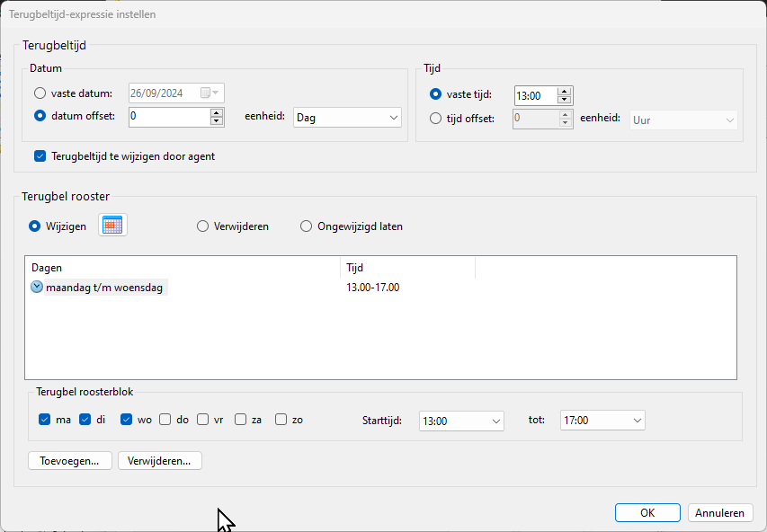Open the calendar icon next to Wijzigen
Image resolution: width=767 pixels, height=532 pixels.
coord(112,226)
